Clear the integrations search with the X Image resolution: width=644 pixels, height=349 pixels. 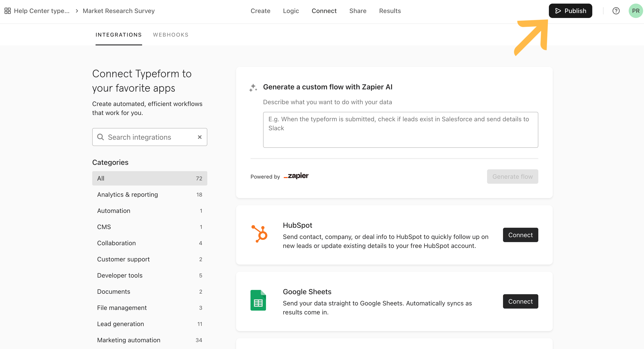click(x=199, y=137)
